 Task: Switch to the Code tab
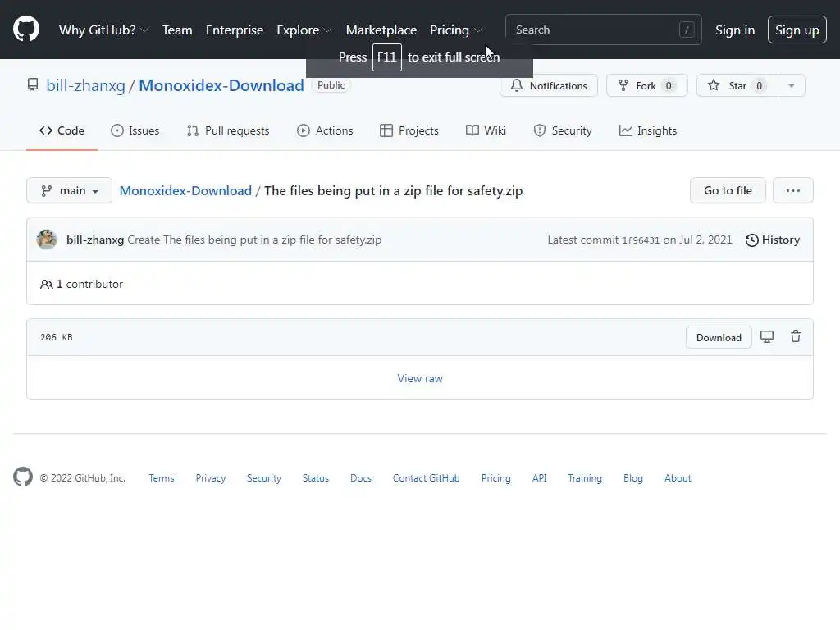point(62,130)
